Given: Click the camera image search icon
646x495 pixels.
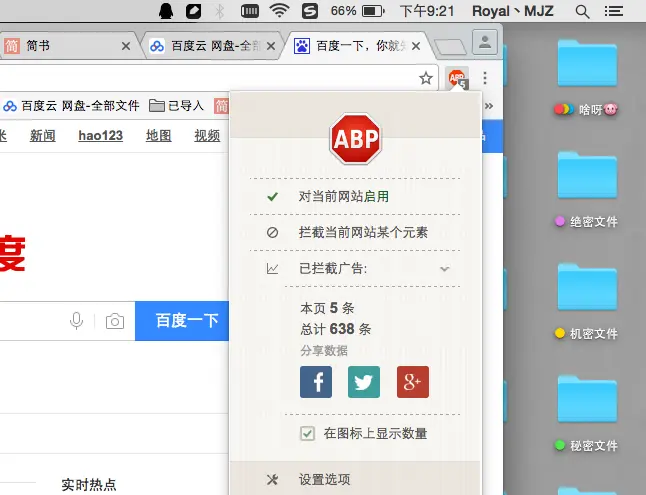Looking at the screenshot, I should click(x=115, y=321).
